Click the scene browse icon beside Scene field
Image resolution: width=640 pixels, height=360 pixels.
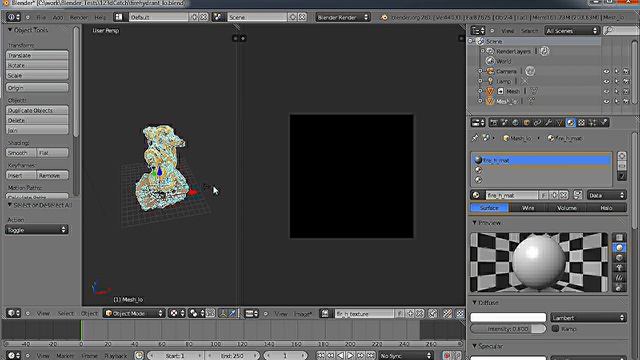(x=218, y=17)
